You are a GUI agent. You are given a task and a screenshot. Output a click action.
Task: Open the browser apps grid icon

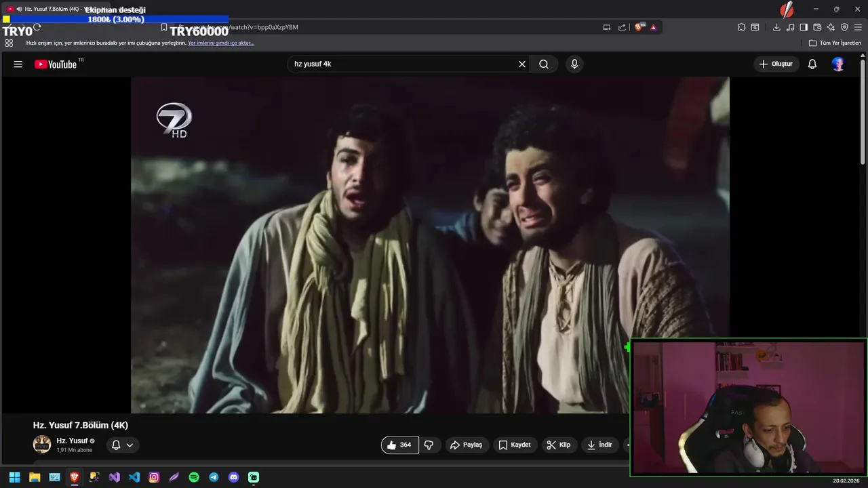(x=9, y=43)
